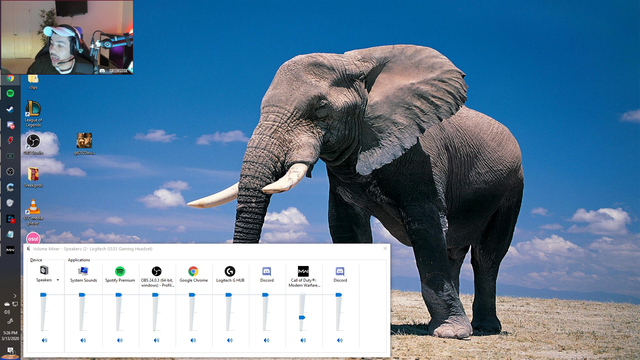The image size is (640, 360).
Task: Click the System Sounds icon in mixer
Action: [83, 271]
